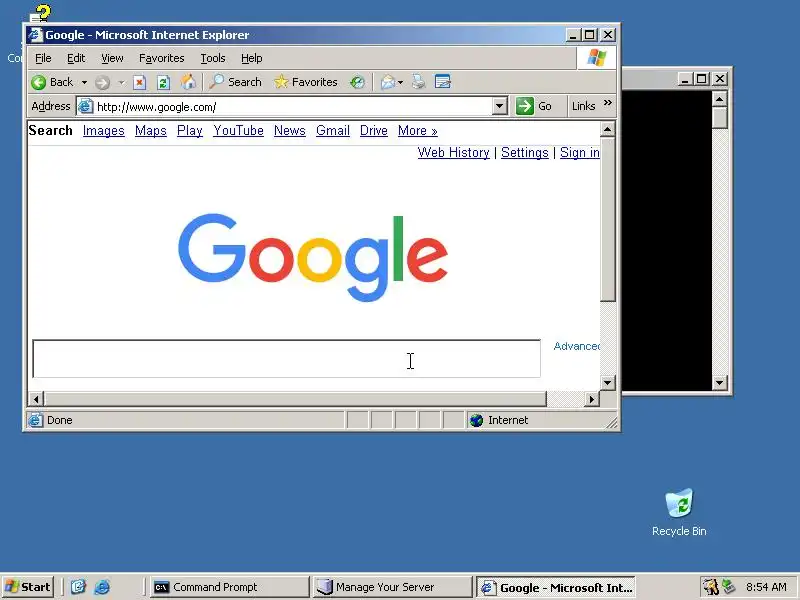
Task: Open the News link
Action: click(x=290, y=131)
